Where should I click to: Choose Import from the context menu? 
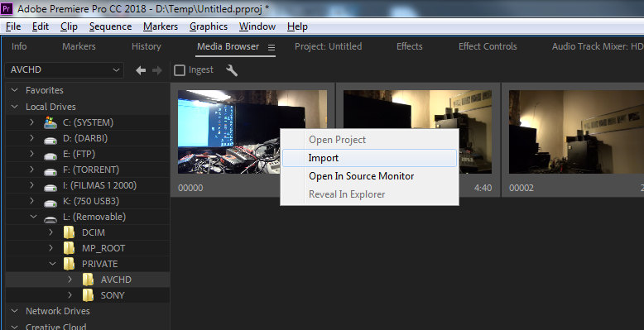tap(369, 158)
